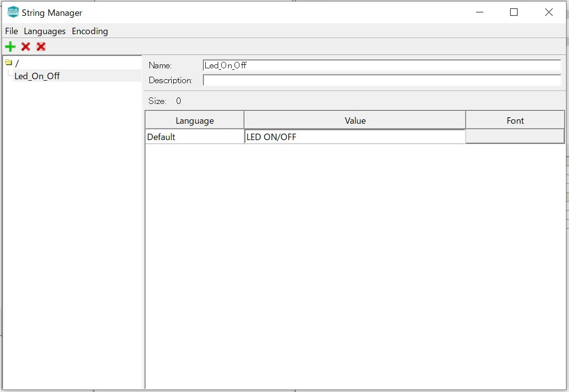This screenshot has width=569, height=392.
Task: Click the Default language cell
Action: 194,137
